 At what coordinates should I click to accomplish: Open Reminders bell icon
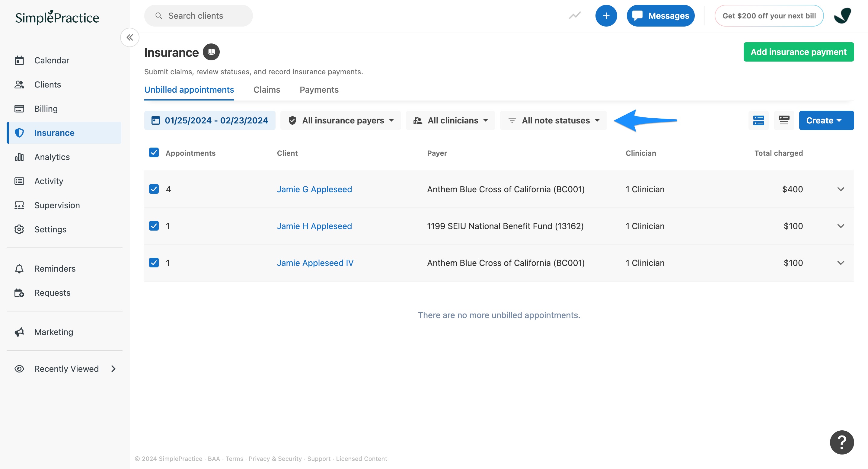pos(19,269)
